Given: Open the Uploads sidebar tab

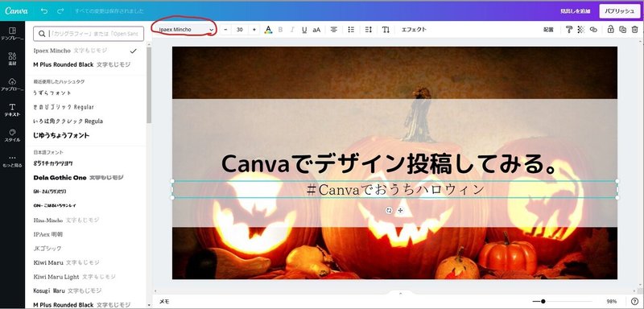Looking at the screenshot, I should pos(12,84).
